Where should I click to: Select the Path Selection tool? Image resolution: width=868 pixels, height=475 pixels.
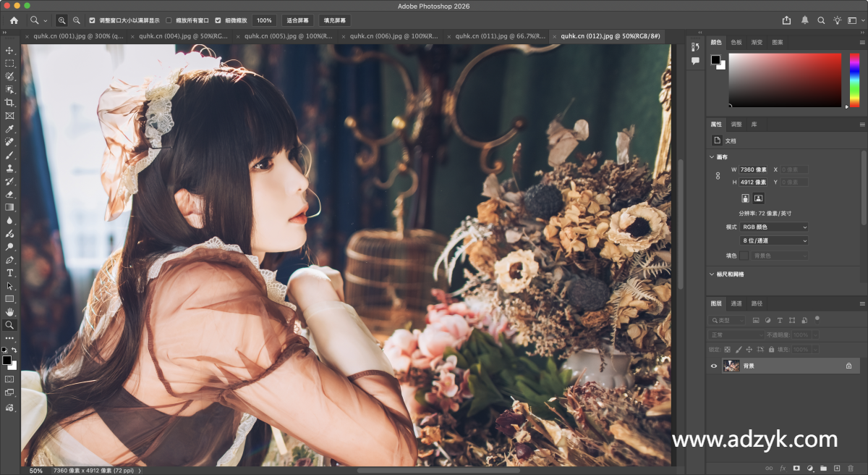pos(10,286)
